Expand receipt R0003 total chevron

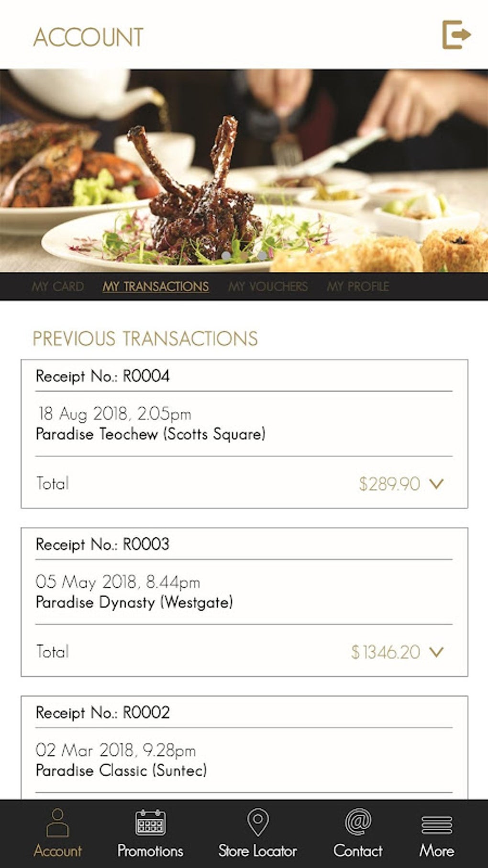(436, 652)
